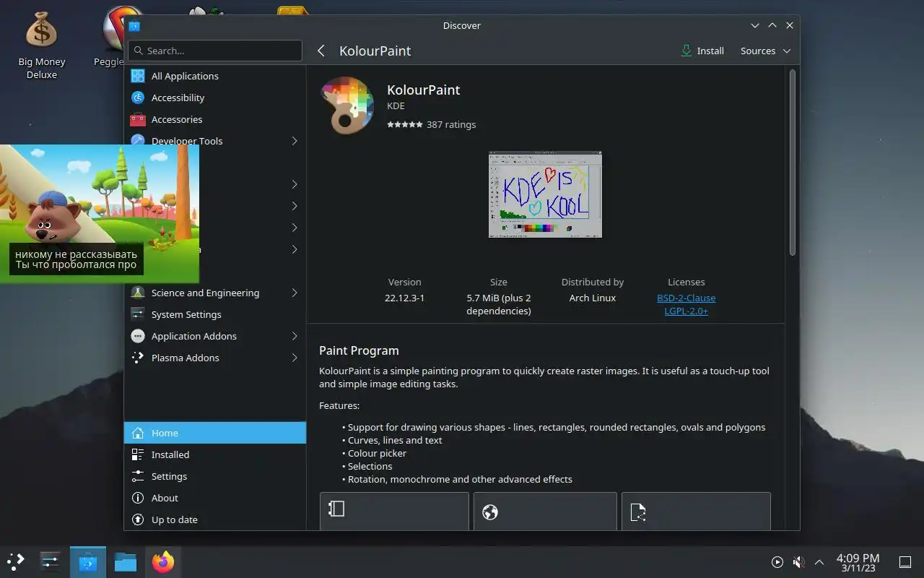The width and height of the screenshot is (924, 578).
Task: Click the Install button for KolourPaint
Action: 702,51
